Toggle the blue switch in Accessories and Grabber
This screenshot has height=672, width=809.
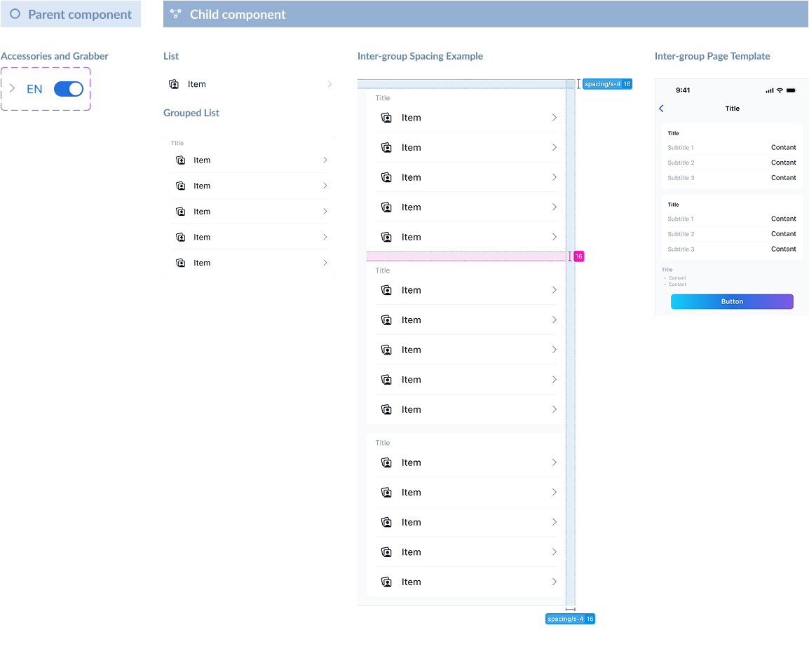(x=69, y=89)
